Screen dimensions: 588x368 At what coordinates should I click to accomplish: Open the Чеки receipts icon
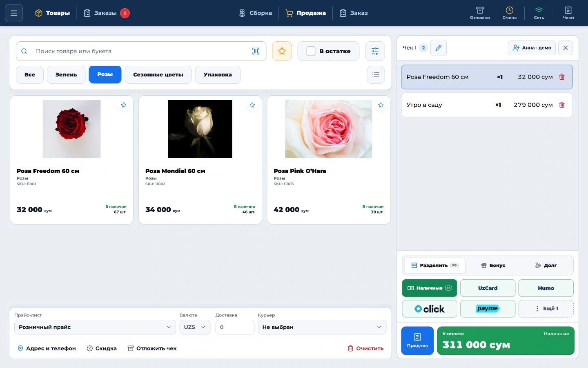point(568,13)
